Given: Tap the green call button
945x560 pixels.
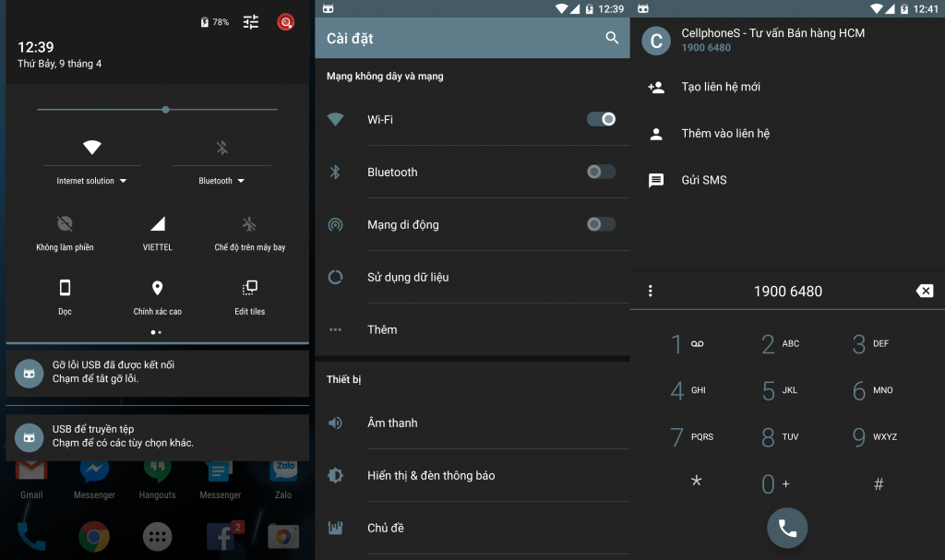Looking at the screenshot, I should [787, 528].
